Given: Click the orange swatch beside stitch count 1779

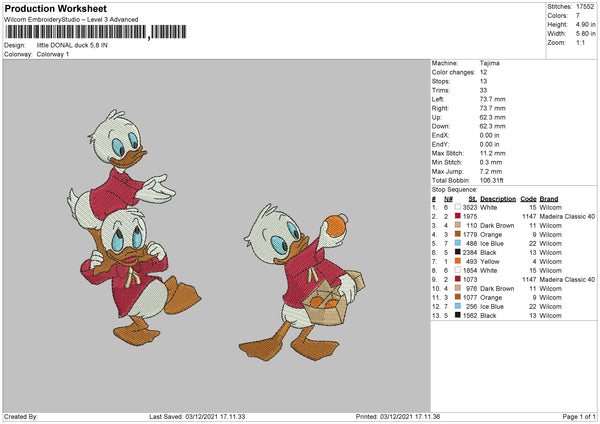Looking at the screenshot, I should pyautogui.click(x=457, y=234).
